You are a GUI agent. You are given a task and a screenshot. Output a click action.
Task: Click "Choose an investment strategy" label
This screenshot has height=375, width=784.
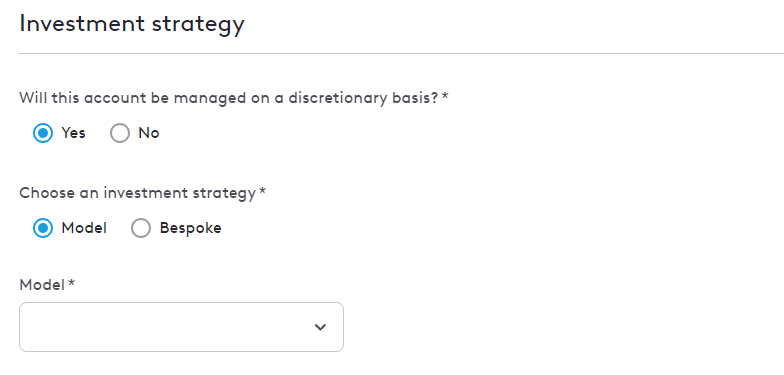pos(138,194)
